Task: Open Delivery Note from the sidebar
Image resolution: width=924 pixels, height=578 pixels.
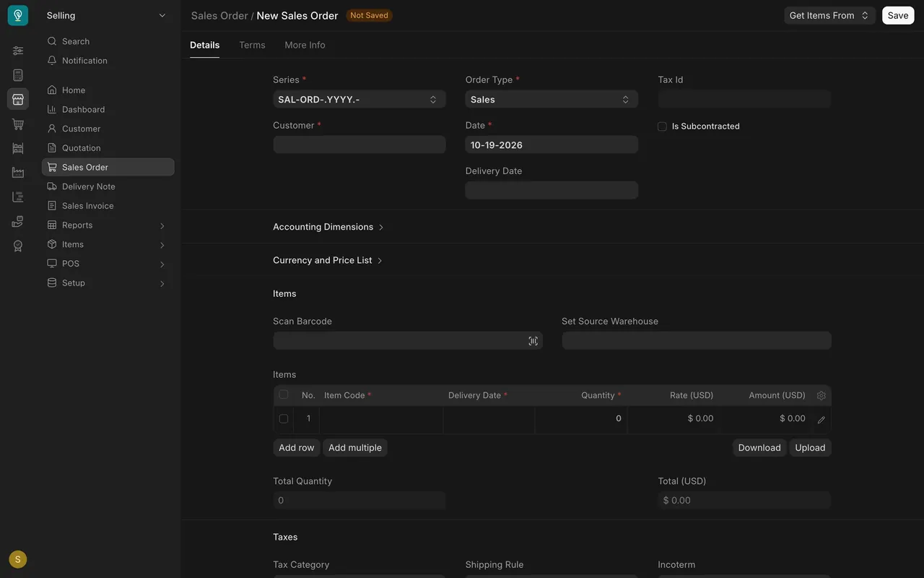Action: [108, 186]
